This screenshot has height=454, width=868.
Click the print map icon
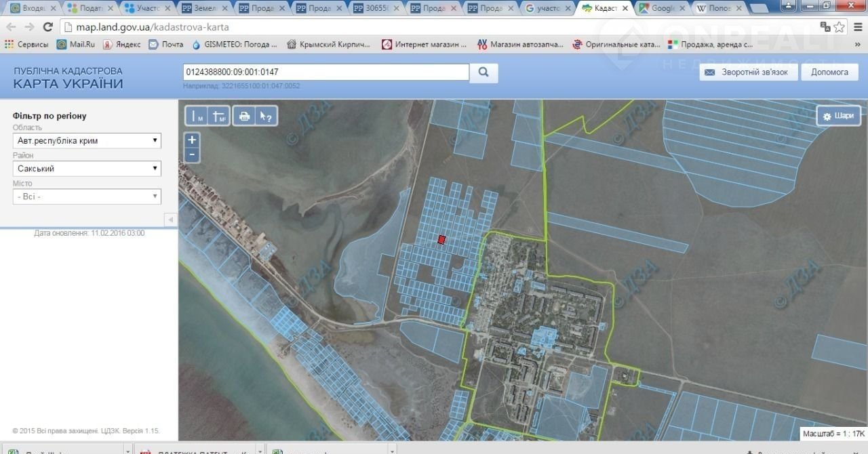[244, 117]
